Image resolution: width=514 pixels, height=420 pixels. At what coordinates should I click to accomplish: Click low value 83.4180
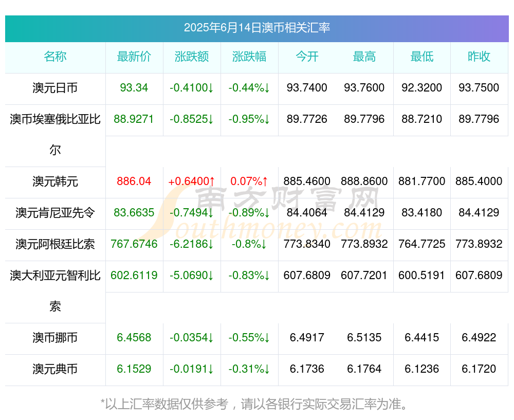click(422, 212)
